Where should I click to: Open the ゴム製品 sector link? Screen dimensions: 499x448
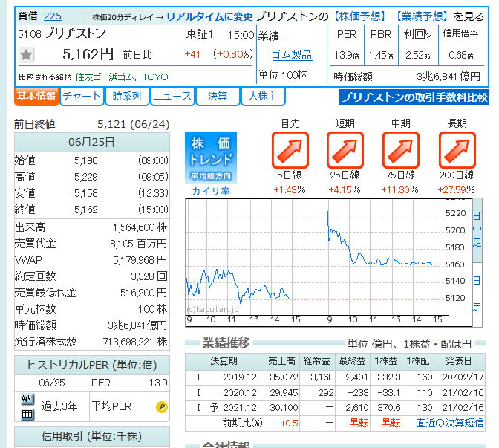292,55
